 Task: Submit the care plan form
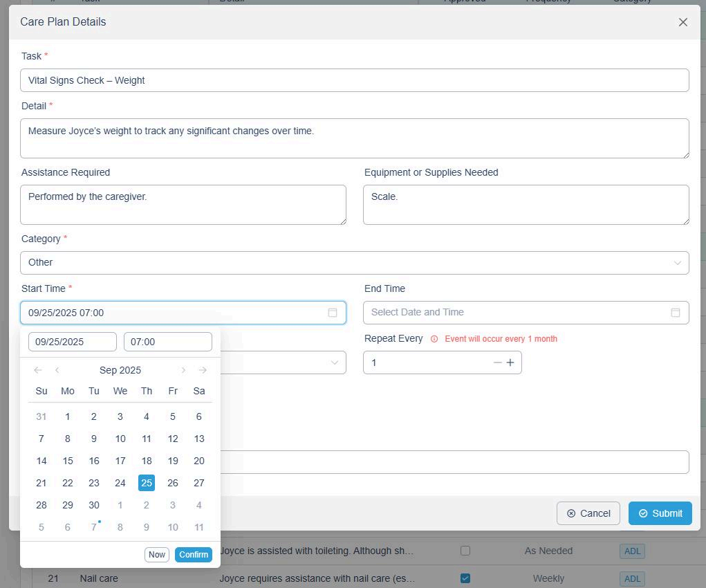tap(660, 513)
